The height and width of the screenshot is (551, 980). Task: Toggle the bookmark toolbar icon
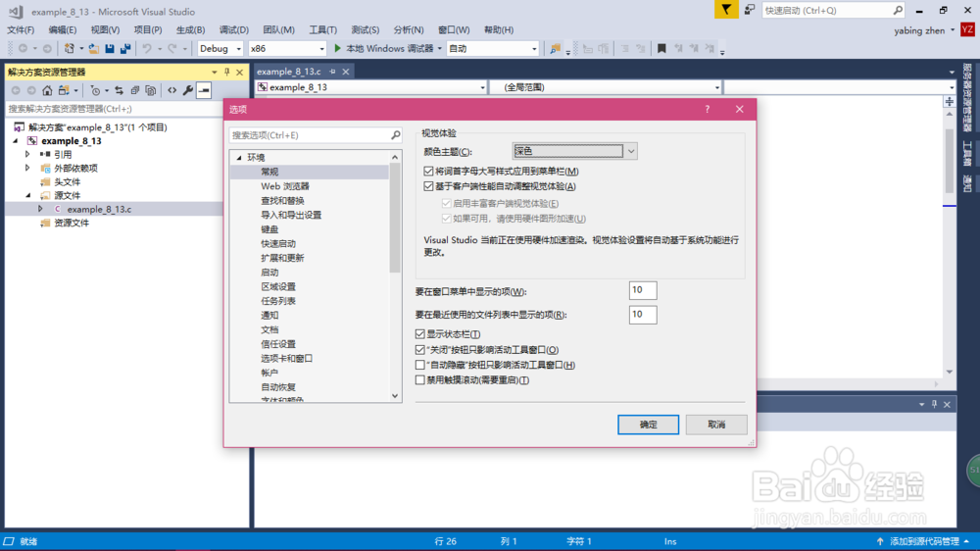[x=661, y=48]
